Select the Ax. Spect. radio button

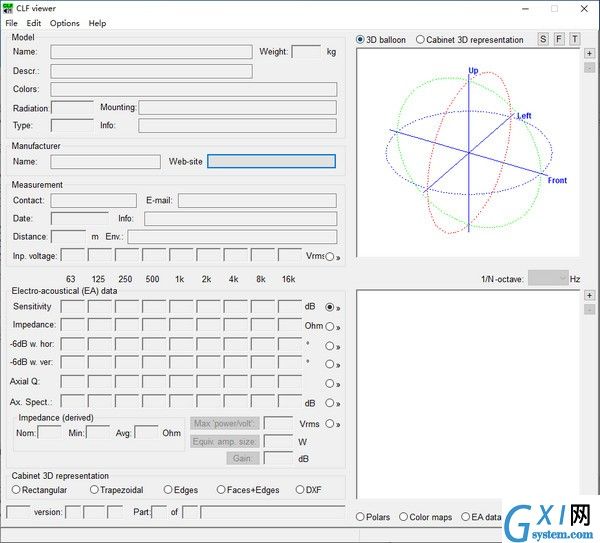tap(329, 403)
